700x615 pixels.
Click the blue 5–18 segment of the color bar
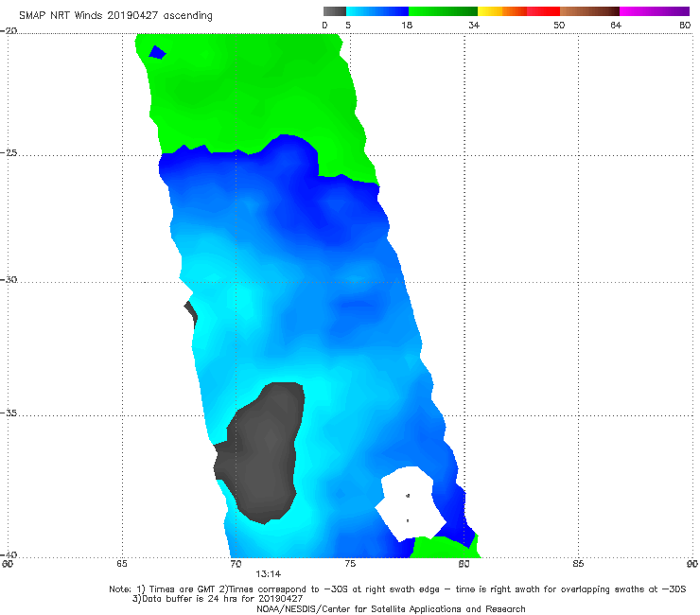[x=377, y=11]
